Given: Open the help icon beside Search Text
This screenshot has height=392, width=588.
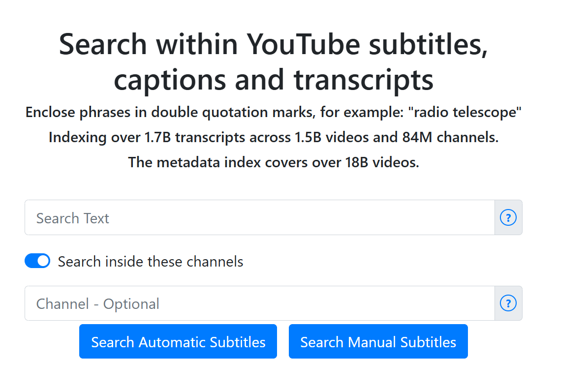Looking at the screenshot, I should [508, 218].
